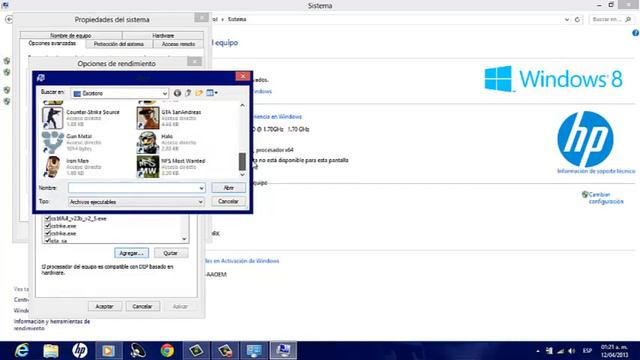Image resolution: width=640 pixels, height=360 pixels.
Task: Select Halo shortcut icon
Action: coord(148,142)
